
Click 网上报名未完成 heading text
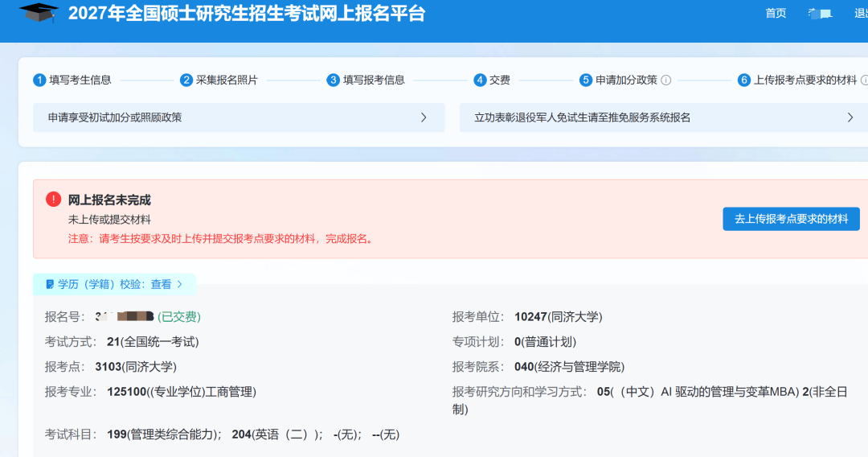point(109,200)
